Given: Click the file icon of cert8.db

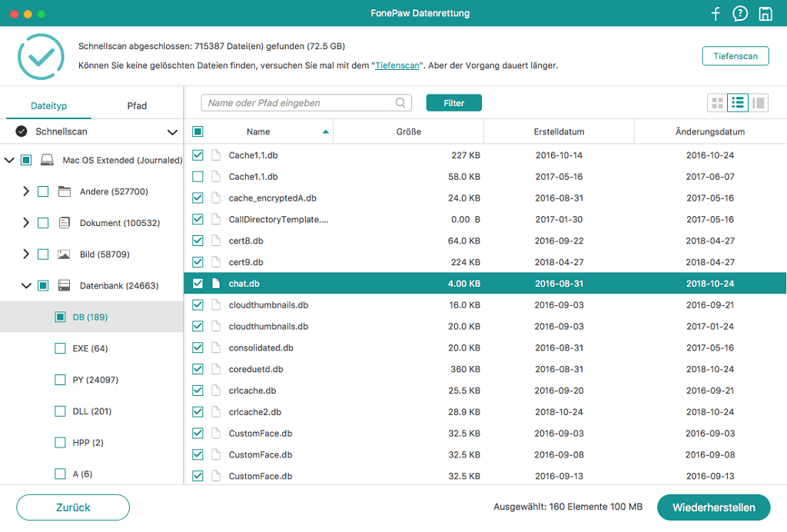Looking at the screenshot, I should coord(216,241).
